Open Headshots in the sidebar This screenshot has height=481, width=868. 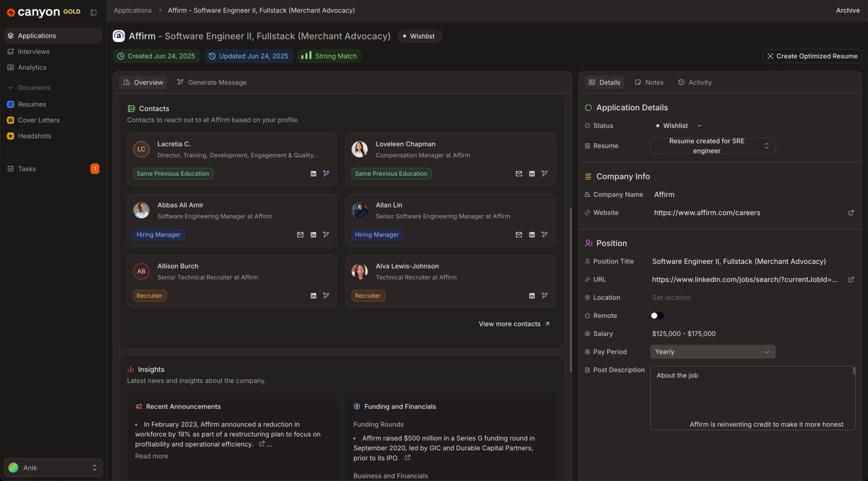click(53, 136)
